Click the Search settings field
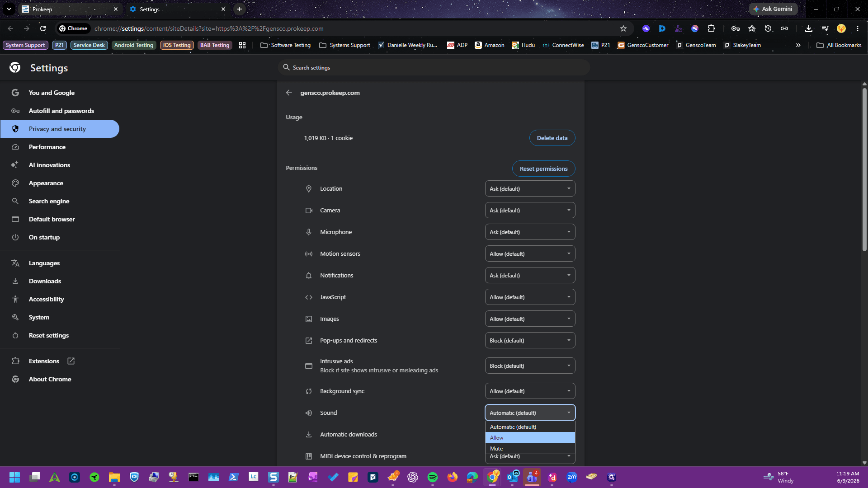Image resolution: width=868 pixels, height=488 pixels. (x=434, y=67)
